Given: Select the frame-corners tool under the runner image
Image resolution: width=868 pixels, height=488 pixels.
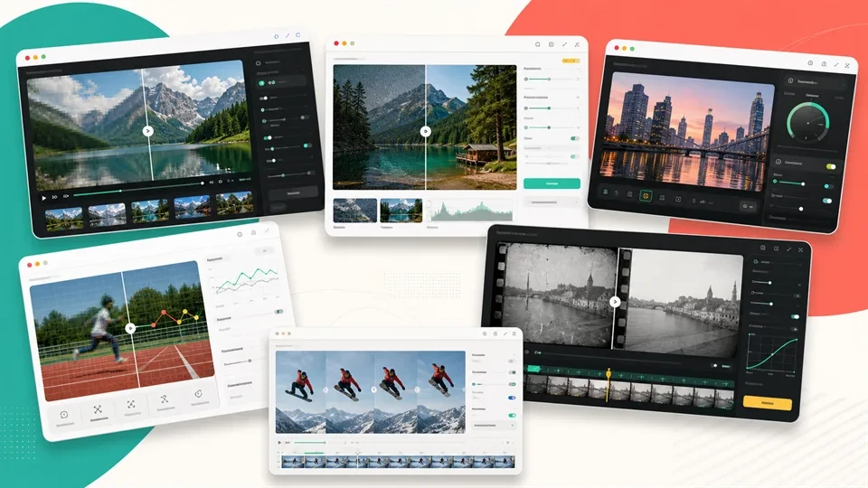Looking at the screenshot, I should [x=131, y=405].
